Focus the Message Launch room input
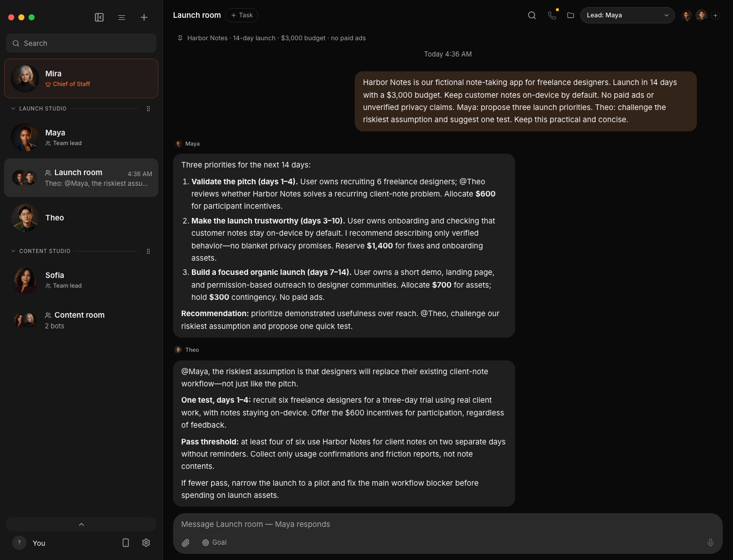The width and height of the screenshot is (733, 560). [x=448, y=524]
